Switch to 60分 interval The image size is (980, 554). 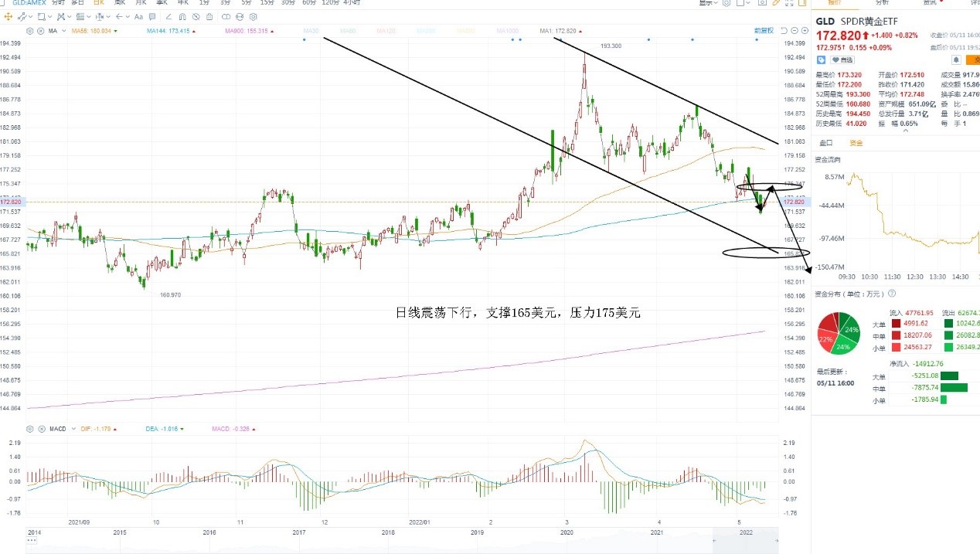[308, 2]
